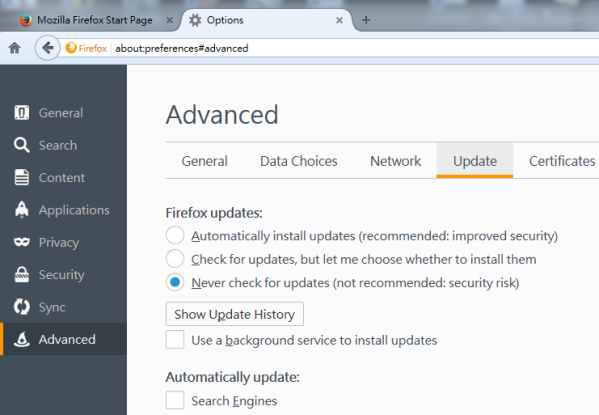Open the Applications rocket icon in sidebar
599x415 pixels.
[22, 210]
